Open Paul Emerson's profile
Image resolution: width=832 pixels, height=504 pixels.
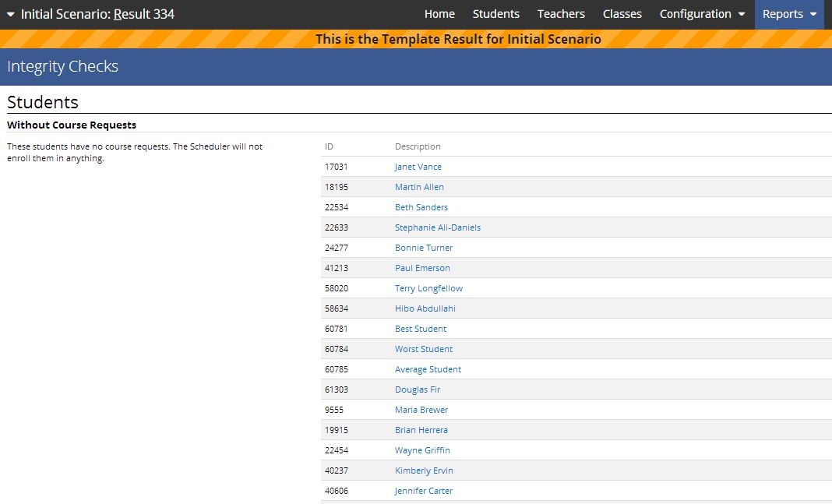click(422, 267)
